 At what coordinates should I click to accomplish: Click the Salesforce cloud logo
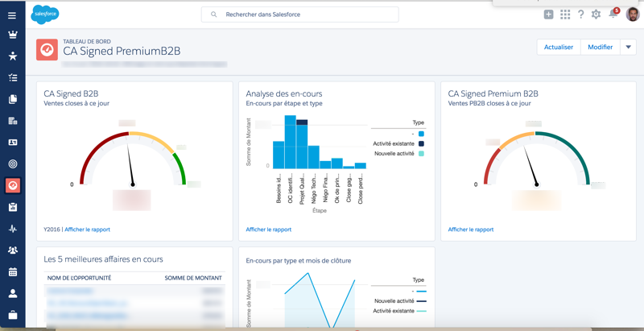click(45, 14)
